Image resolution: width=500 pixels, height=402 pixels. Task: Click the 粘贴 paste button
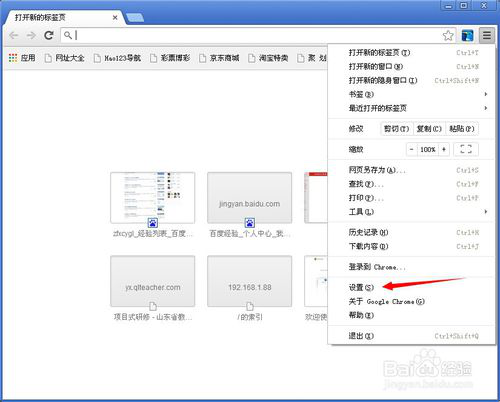coord(462,129)
